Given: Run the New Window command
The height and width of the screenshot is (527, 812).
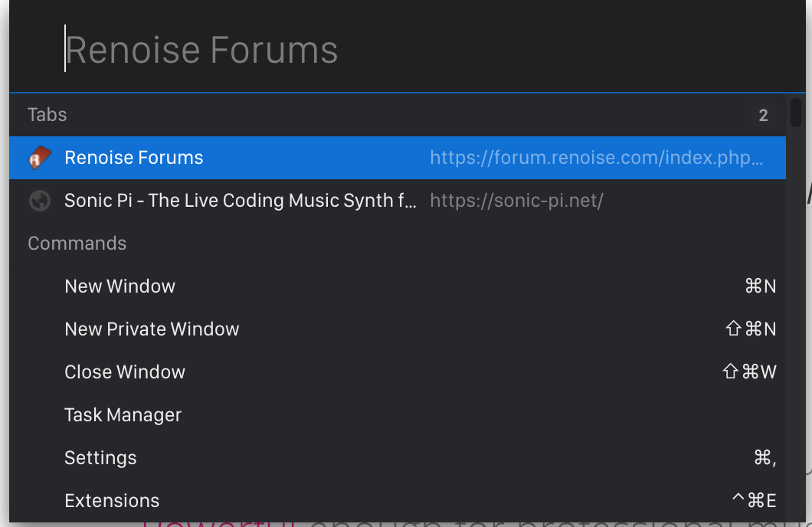Looking at the screenshot, I should click(398, 286).
